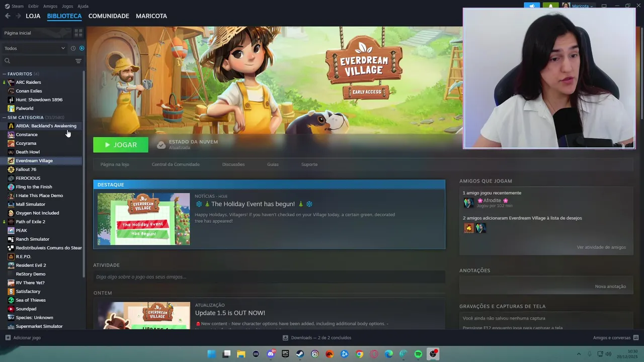Select Resident Evil 2
The height and width of the screenshot is (362, 644).
click(31, 265)
